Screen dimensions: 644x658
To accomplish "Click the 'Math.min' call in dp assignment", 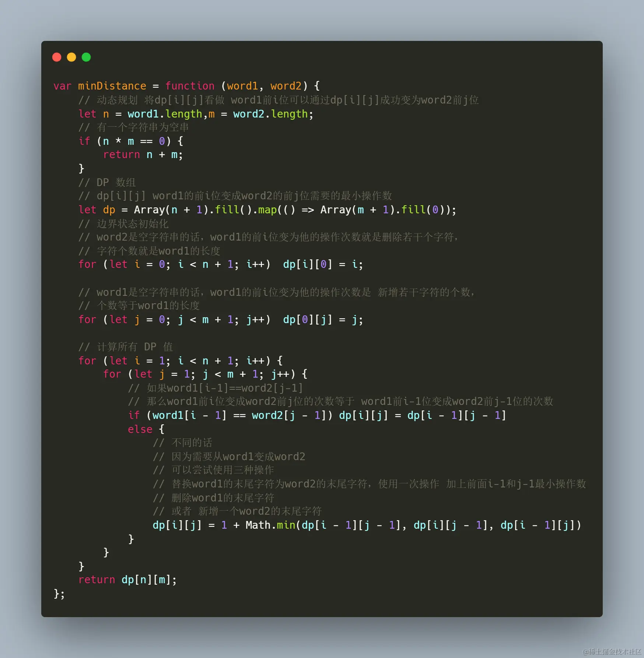I will pos(270,525).
